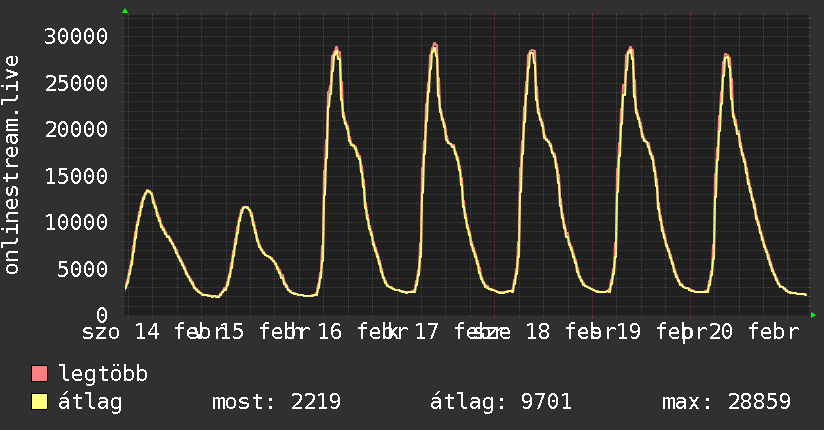Screen dimensions: 824x430
Task: Click the green arrow at X axis end
Action: tap(813, 315)
